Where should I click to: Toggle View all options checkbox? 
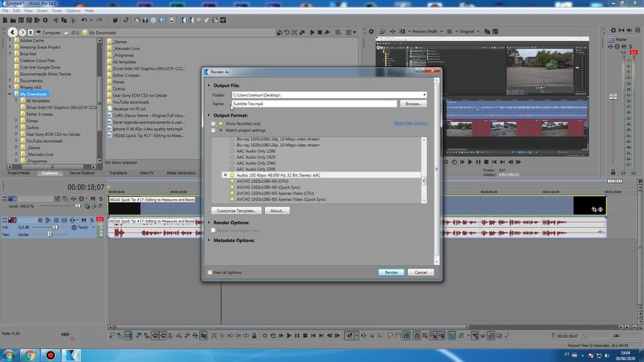[x=210, y=273]
